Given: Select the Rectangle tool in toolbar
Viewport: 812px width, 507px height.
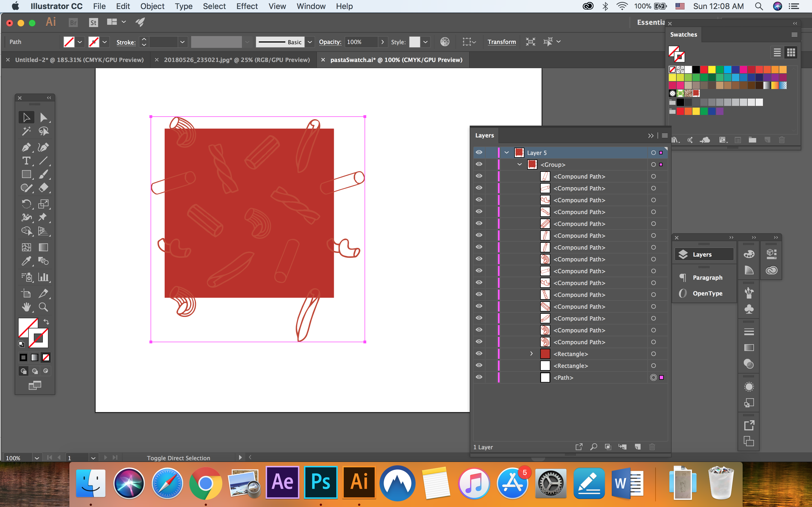Looking at the screenshot, I should (26, 174).
